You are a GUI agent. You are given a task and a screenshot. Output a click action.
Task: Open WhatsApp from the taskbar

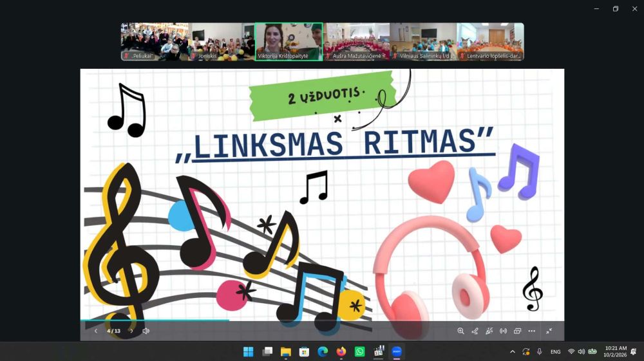tap(360, 351)
